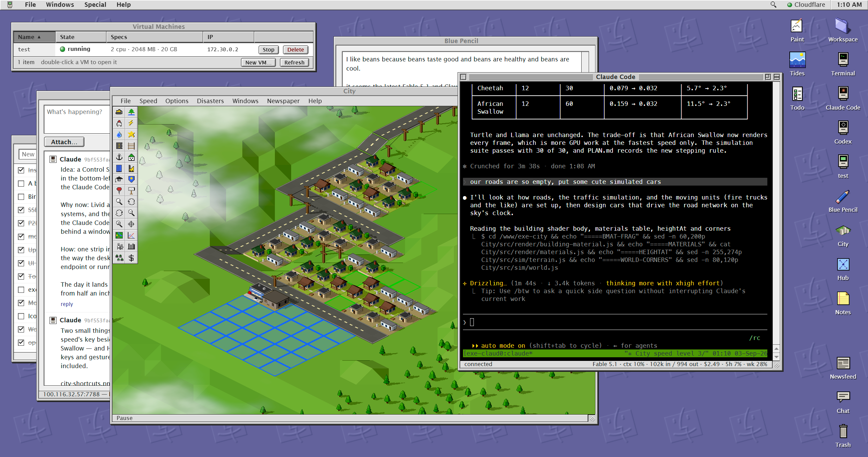Tick the 'Ico' todo checkbox
868x457 pixels.
pyautogui.click(x=21, y=316)
